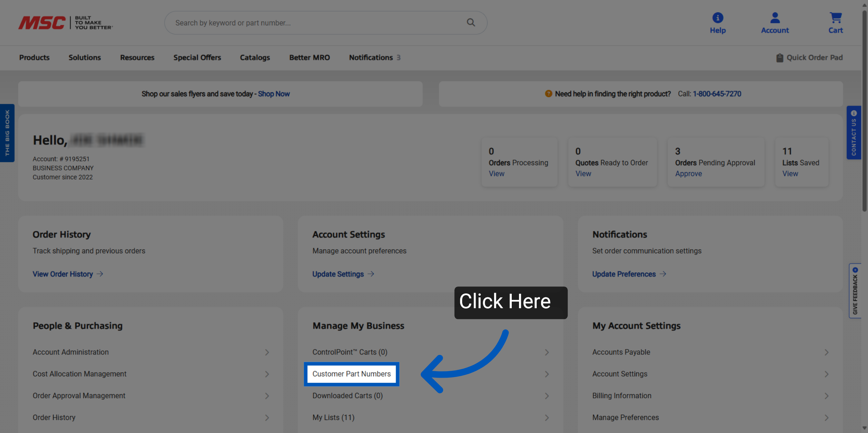Open the Solutions menu
Image resolution: width=868 pixels, height=433 pixels.
coord(85,58)
